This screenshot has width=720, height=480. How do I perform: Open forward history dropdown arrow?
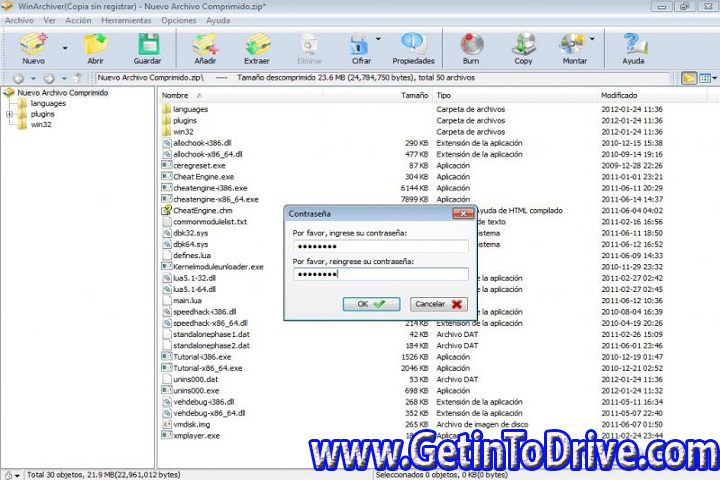[x=64, y=79]
